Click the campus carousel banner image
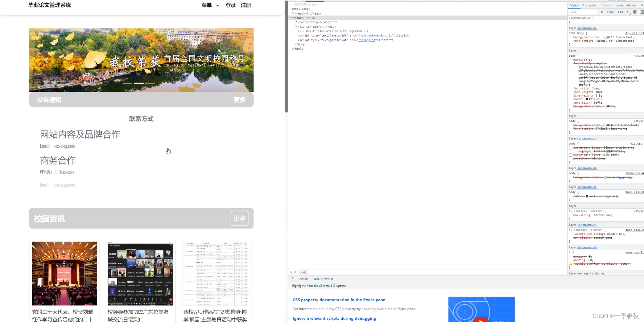This screenshot has height=322, width=644. coord(141,60)
